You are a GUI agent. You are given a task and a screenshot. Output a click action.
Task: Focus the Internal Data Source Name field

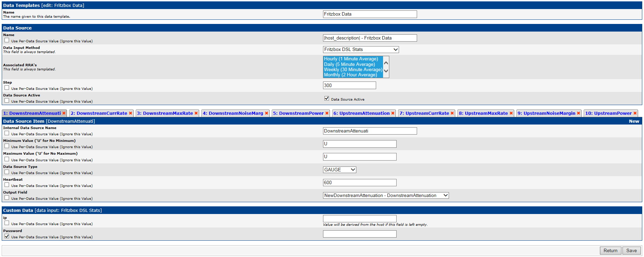(x=370, y=131)
